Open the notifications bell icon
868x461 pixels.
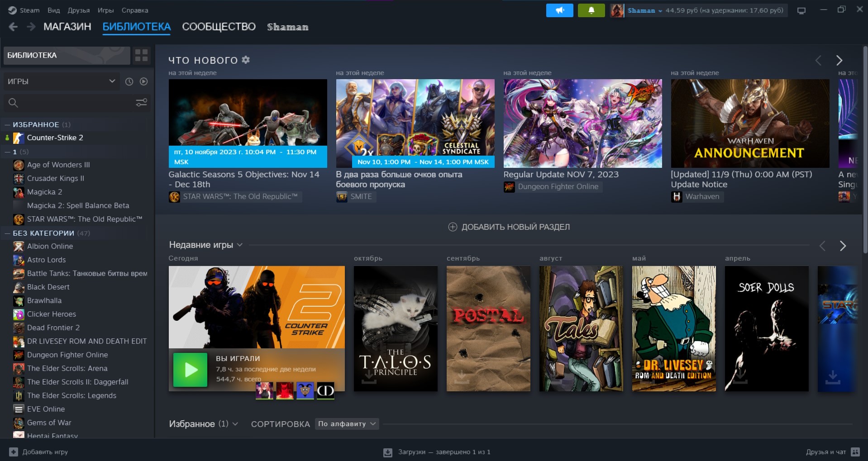(x=591, y=10)
